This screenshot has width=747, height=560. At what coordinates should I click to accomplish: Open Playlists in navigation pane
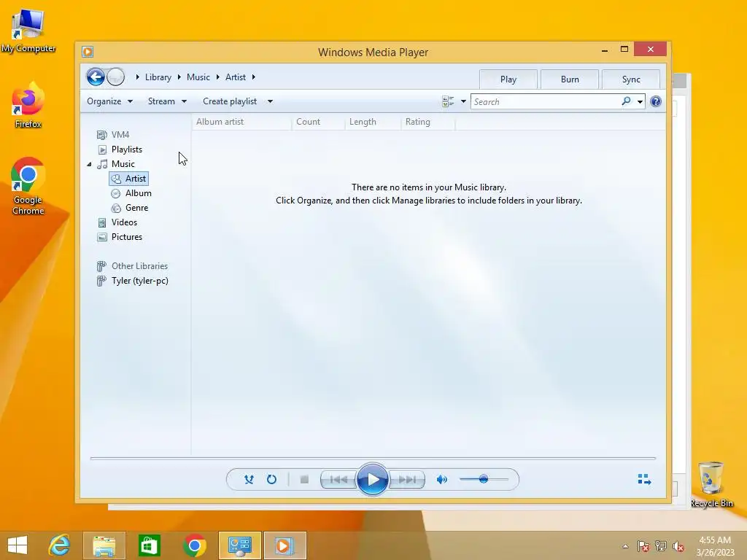pos(127,149)
